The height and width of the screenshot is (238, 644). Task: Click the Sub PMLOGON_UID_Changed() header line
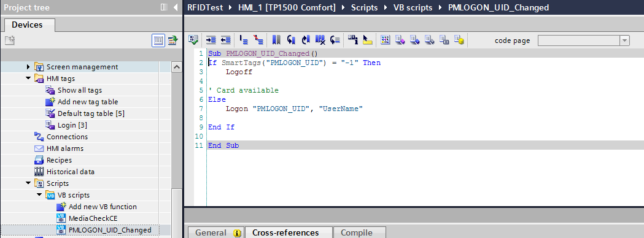[263, 53]
